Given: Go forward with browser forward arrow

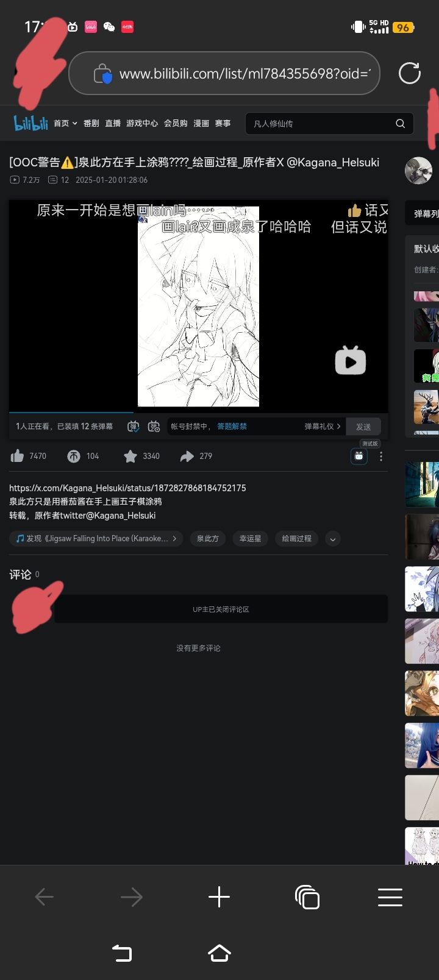Looking at the screenshot, I should pos(131,897).
